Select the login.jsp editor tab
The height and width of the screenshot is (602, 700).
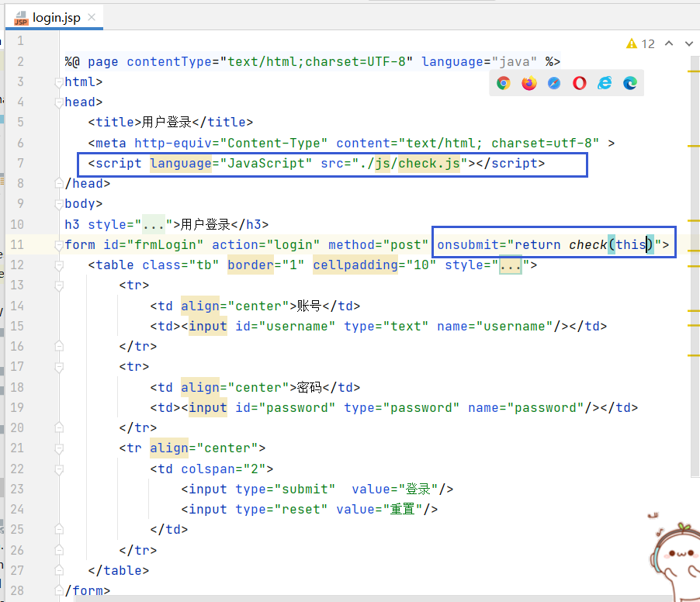tap(54, 18)
